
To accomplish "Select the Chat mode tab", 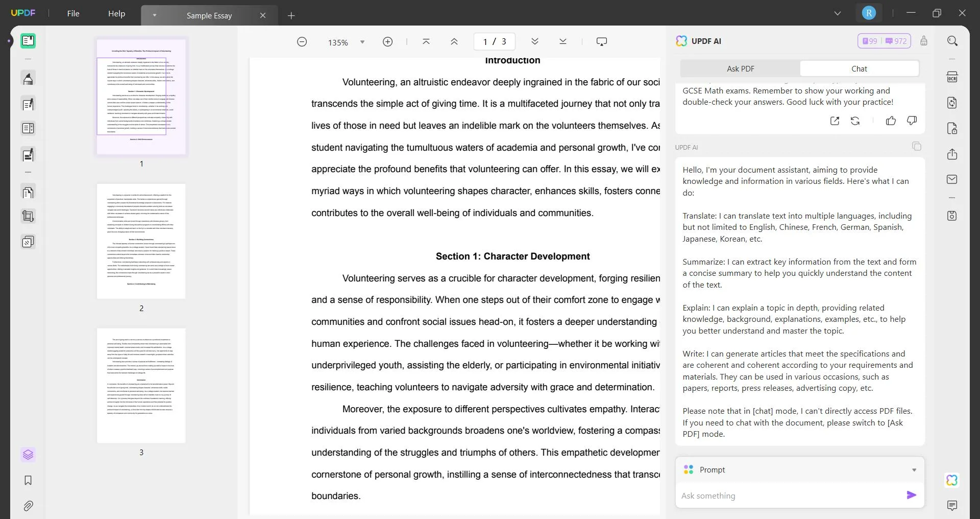I will point(859,68).
